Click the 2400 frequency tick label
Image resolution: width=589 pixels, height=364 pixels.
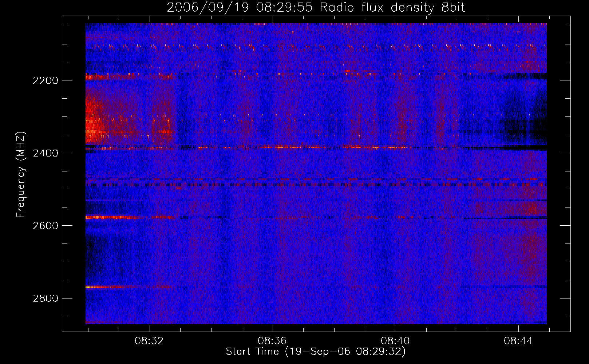pos(45,153)
